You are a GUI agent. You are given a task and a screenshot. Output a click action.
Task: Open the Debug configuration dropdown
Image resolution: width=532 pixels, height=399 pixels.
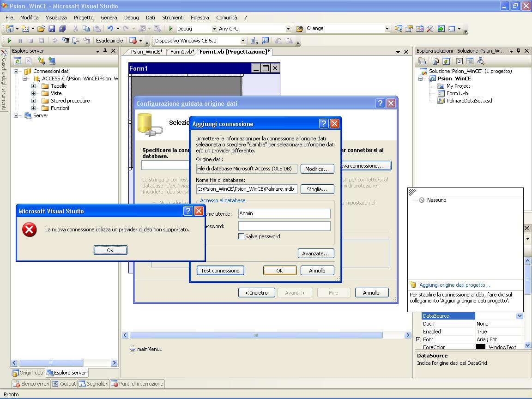click(214, 29)
